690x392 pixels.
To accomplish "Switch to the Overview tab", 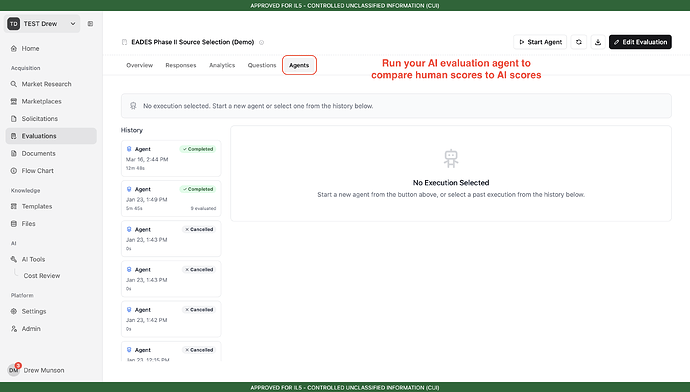I will click(x=139, y=65).
